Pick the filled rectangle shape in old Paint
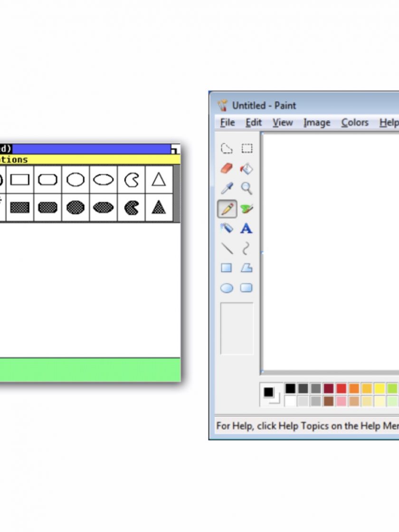 (20, 207)
